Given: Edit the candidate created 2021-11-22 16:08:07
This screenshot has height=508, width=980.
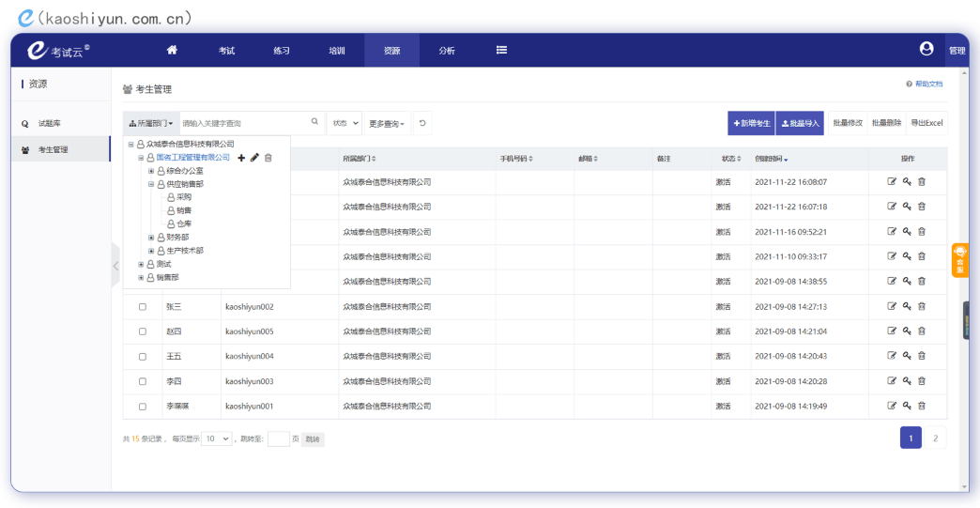Looking at the screenshot, I should 892,182.
